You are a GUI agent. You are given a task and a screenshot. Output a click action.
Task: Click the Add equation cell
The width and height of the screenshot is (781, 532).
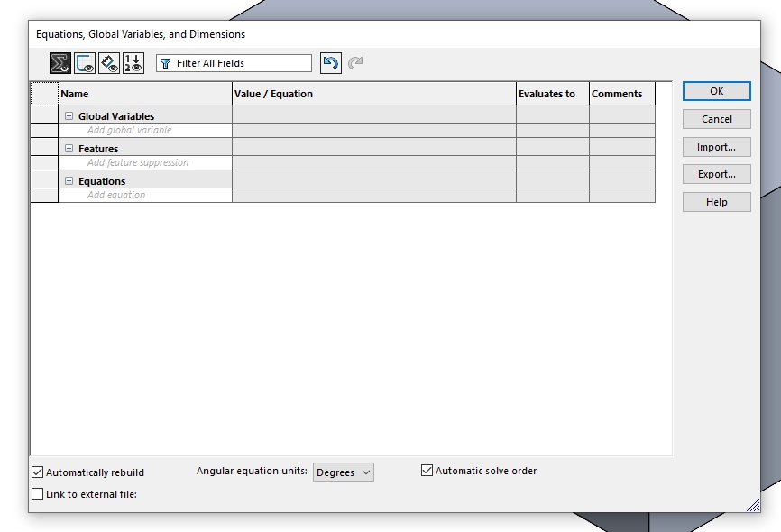coord(145,196)
